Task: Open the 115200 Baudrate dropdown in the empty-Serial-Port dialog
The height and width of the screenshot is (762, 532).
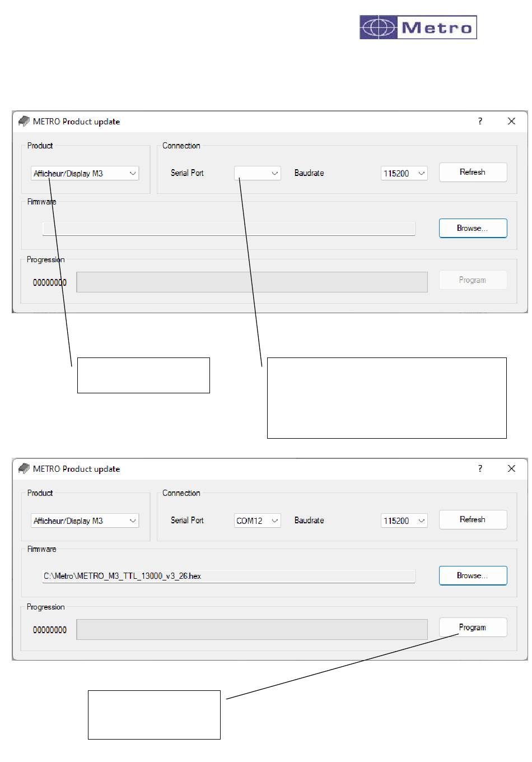Action: click(404, 174)
